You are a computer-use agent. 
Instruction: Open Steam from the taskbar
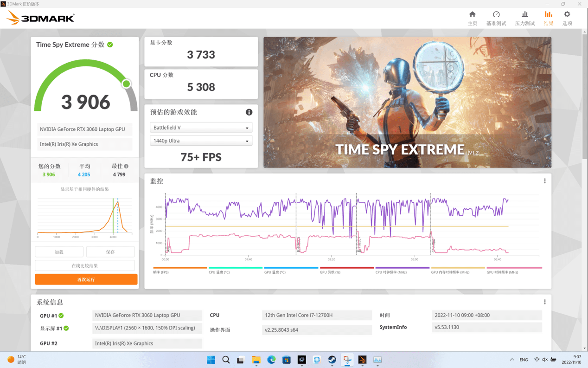click(x=332, y=360)
